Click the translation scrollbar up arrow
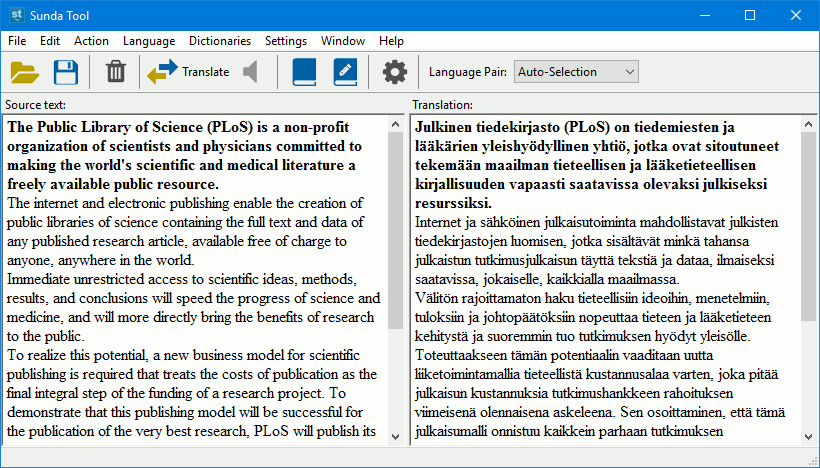The width and height of the screenshot is (820, 468). tap(808, 124)
